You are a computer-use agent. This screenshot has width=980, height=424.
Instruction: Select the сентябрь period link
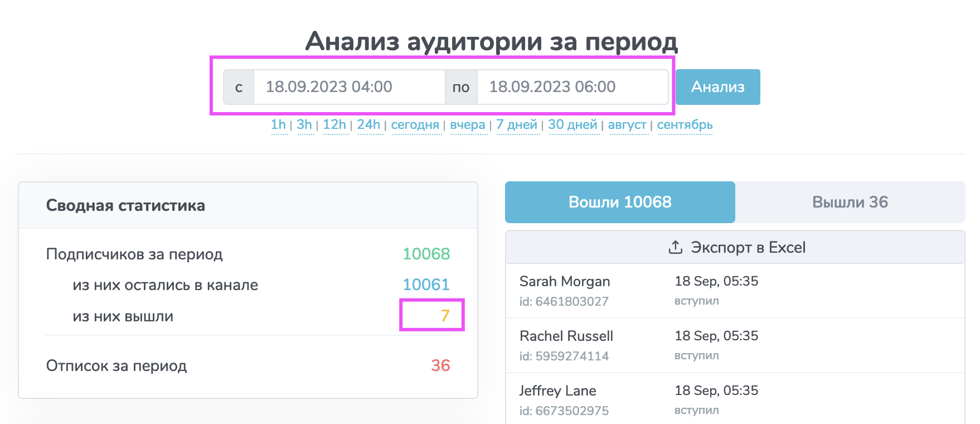click(x=685, y=125)
